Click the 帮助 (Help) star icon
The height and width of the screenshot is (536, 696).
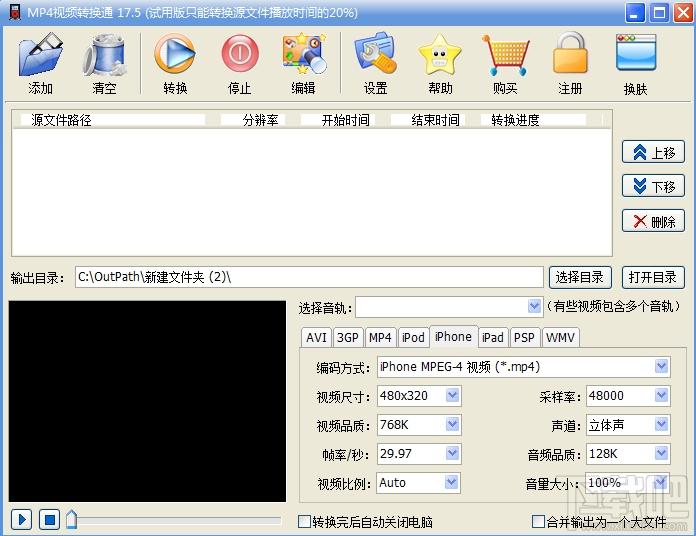click(x=440, y=55)
